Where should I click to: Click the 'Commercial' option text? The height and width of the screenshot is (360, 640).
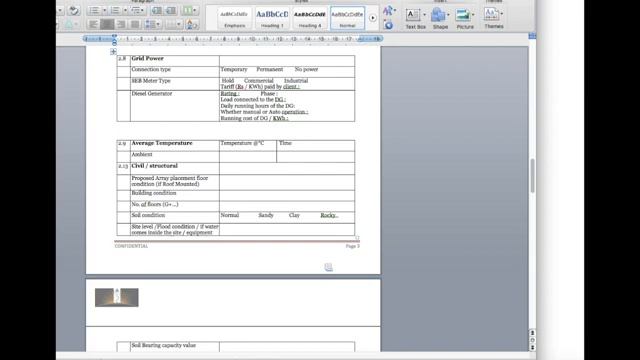(x=259, y=81)
